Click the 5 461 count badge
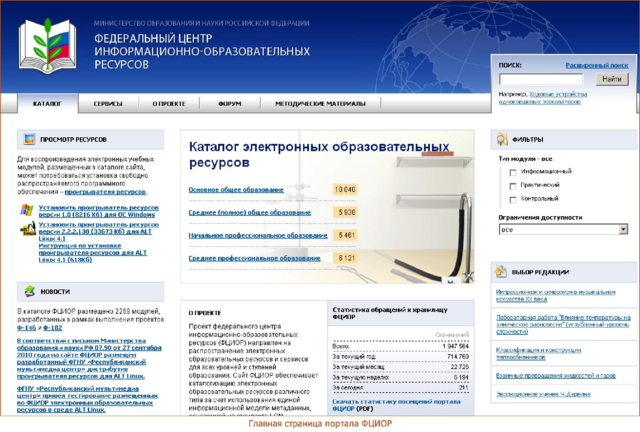 (345, 235)
